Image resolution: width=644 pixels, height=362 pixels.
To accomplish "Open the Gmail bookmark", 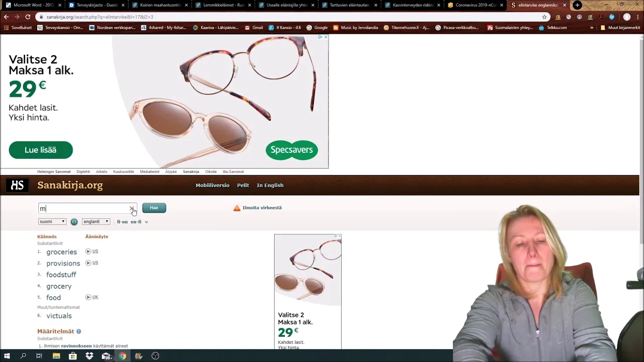I will (254, 28).
